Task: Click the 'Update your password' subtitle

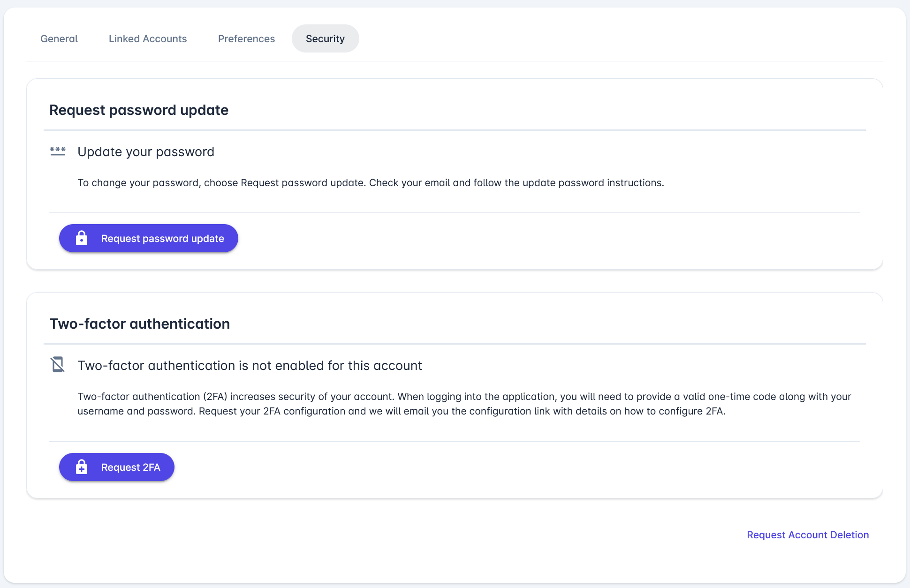Action: click(x=146, y=152)
